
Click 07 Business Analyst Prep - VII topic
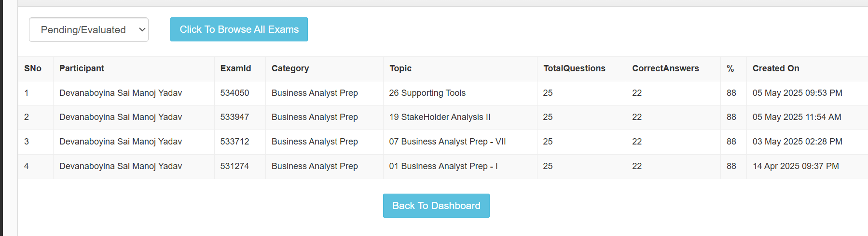coord(447,142)
